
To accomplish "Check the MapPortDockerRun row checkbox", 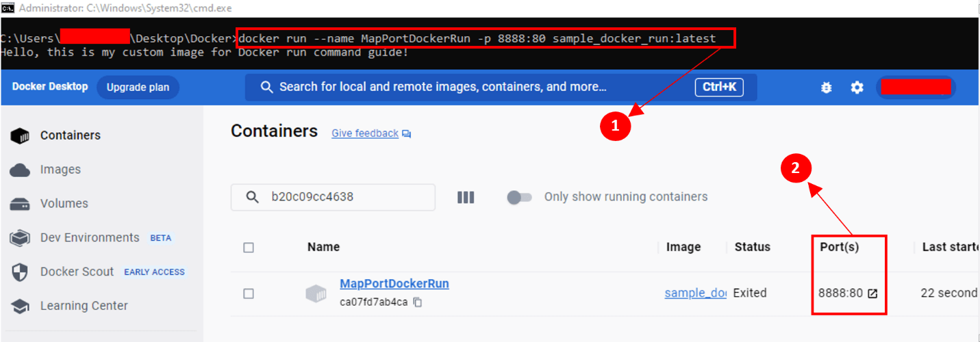I will coord(249,293).
